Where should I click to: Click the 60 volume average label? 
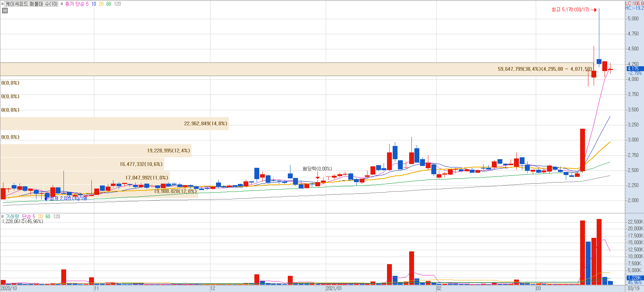click(x=48, y=216)
